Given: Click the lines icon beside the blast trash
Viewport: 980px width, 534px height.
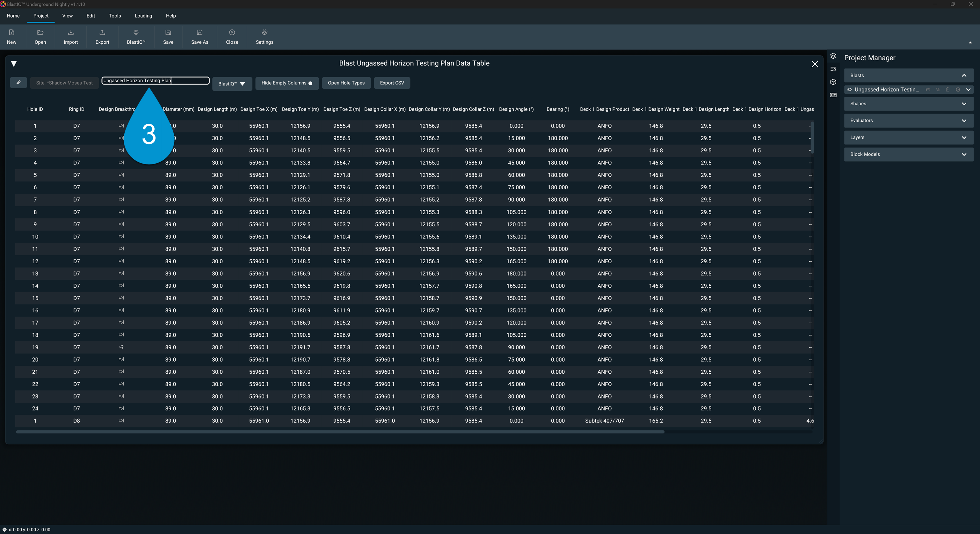Looking at the screenshot, I should 938,90.
